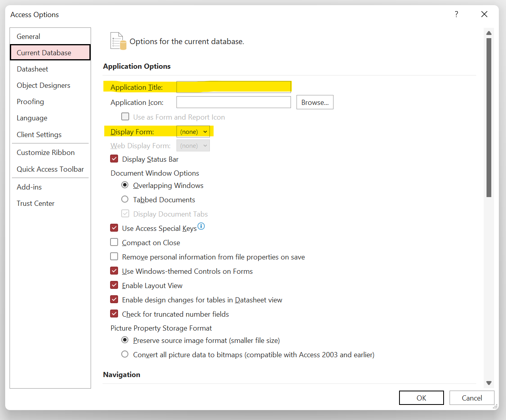506x420 pixels.
Task: Open Trust Center category
Action: pyautogui.click(x=50, y=203)
